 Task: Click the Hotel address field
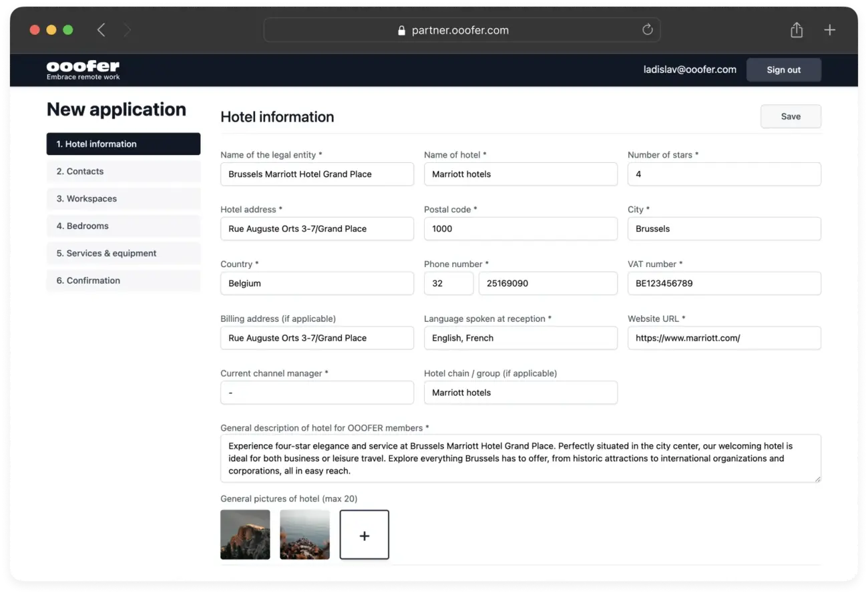[x=317, y=228]
